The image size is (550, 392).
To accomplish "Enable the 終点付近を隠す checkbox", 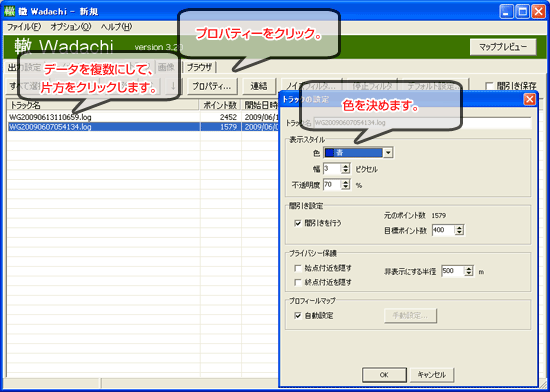I will pyautogui.click(x=298, y=282).
